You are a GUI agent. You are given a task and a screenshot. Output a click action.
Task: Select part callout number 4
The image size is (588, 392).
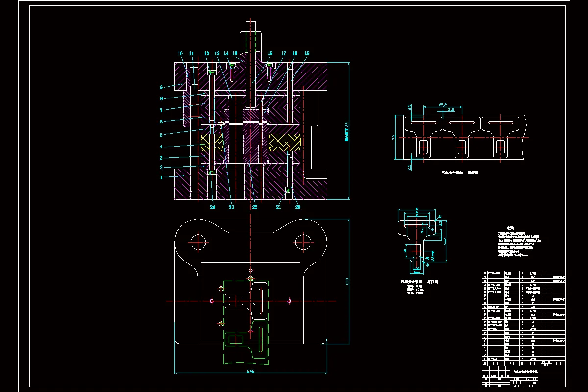click(161, 147)
